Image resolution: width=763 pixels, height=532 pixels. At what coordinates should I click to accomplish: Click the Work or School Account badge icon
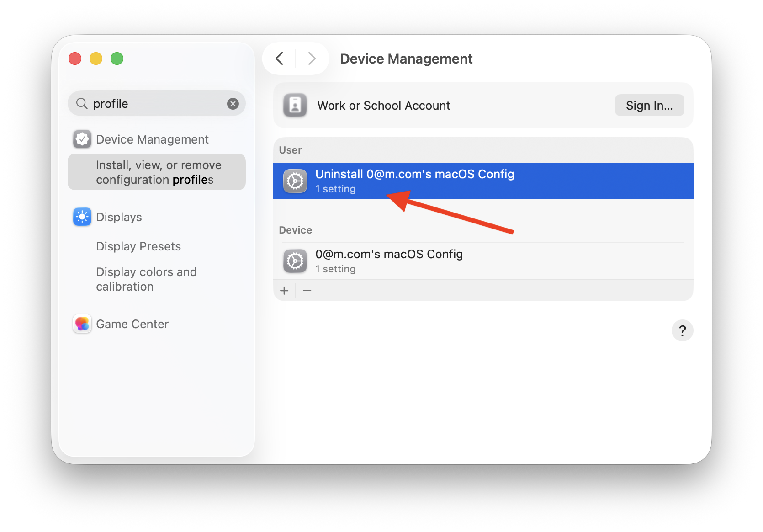click(x=295, y=106)
